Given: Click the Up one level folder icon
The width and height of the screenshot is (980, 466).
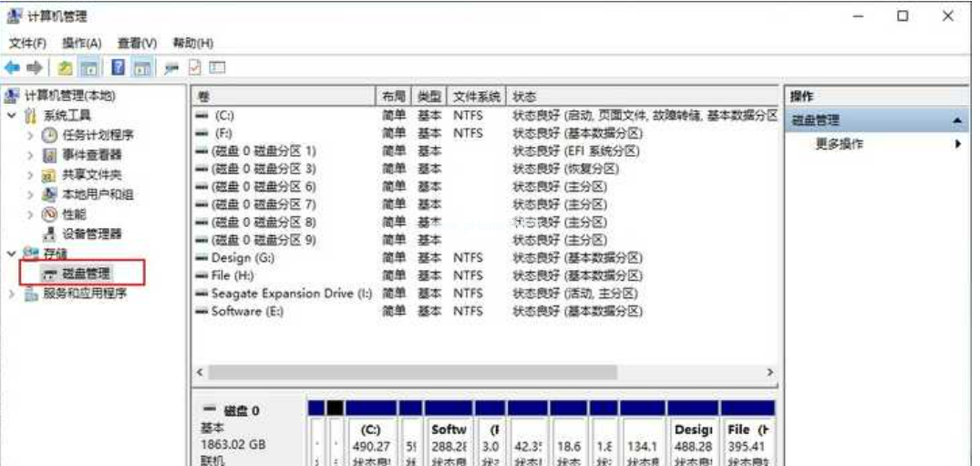Looking at the screenshot, I should pyautogui.click(x=65, y=68).
